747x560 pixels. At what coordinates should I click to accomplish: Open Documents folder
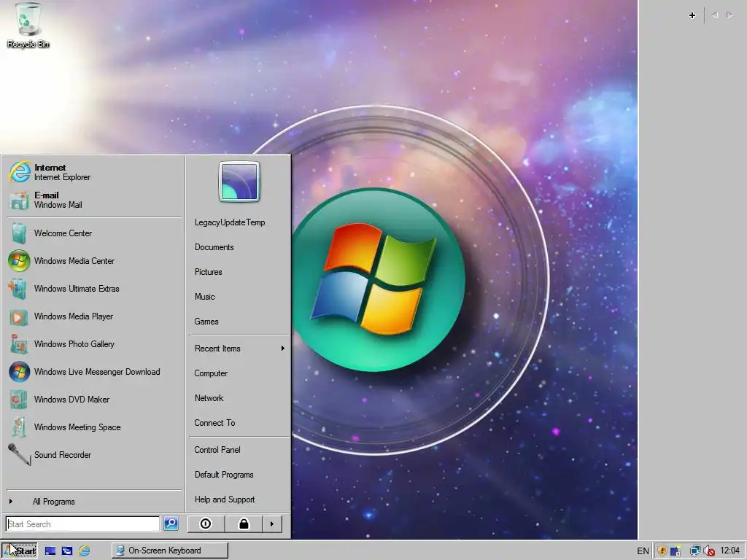pos(239,247)
